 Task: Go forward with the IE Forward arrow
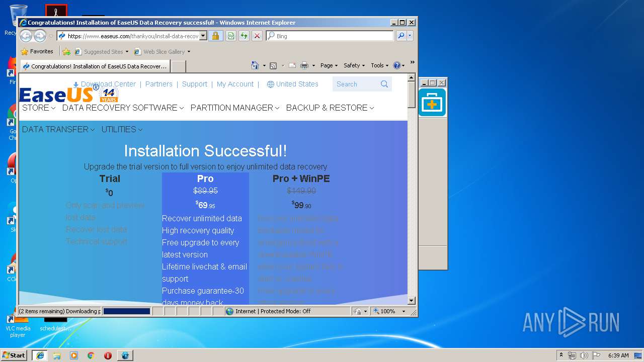40,36
